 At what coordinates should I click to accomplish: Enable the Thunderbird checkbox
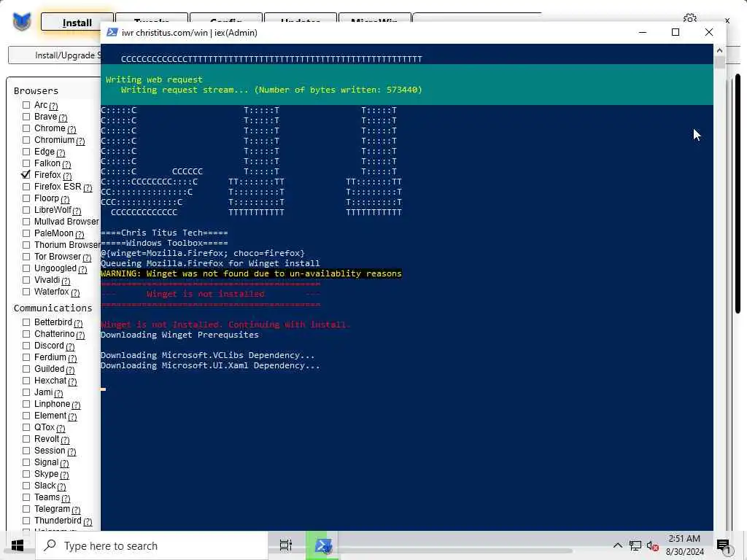pos(26,521)
